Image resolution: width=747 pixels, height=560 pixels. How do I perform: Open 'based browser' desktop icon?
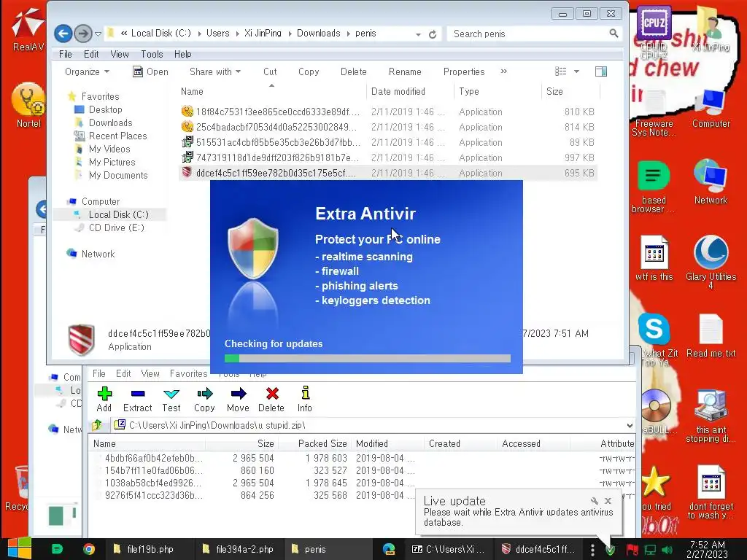pos(654,187)
